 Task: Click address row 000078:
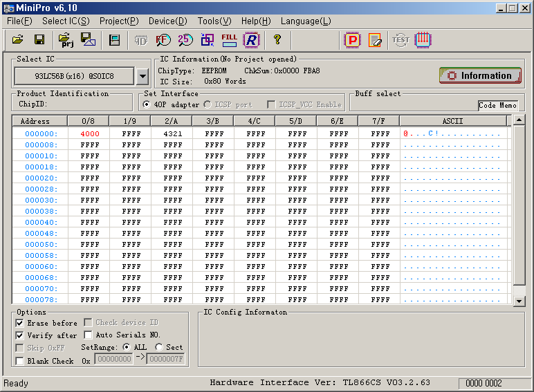(41, 300)
